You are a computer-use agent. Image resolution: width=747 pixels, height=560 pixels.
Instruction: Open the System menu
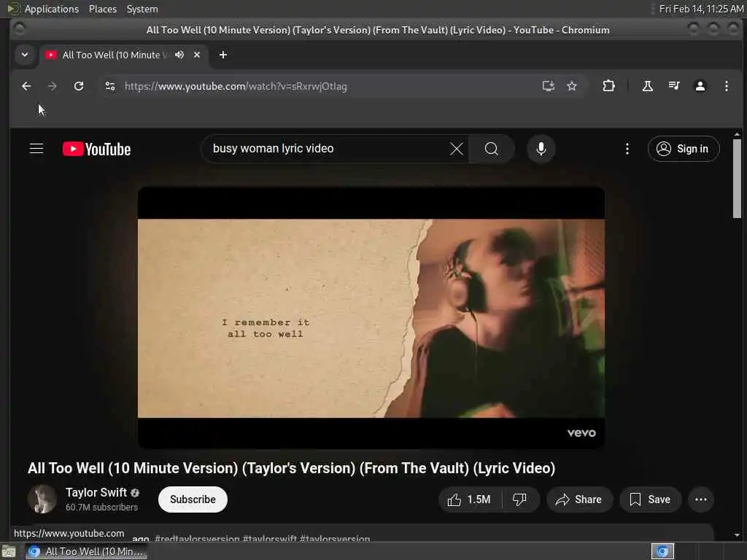tap(142, 9)
